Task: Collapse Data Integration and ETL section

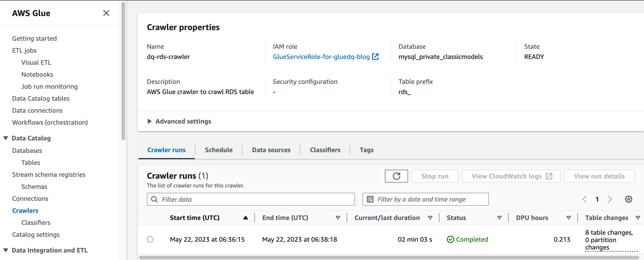Action: pyautogui.click(x=6, y=250)
